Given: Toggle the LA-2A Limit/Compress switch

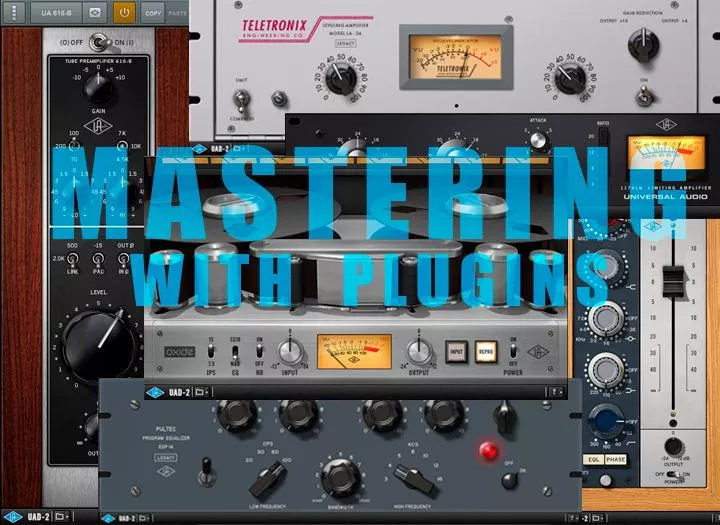Looking at the screenshot, I should [242, 100].
